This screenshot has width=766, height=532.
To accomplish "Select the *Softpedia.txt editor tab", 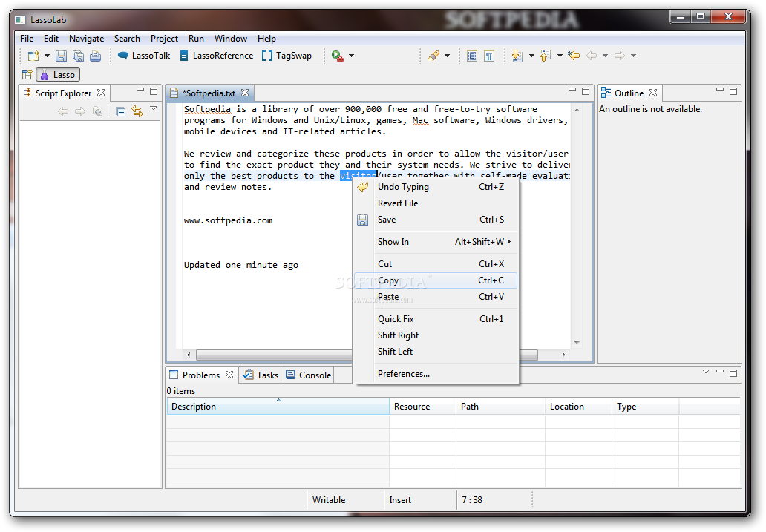I will tap(209, 93).
